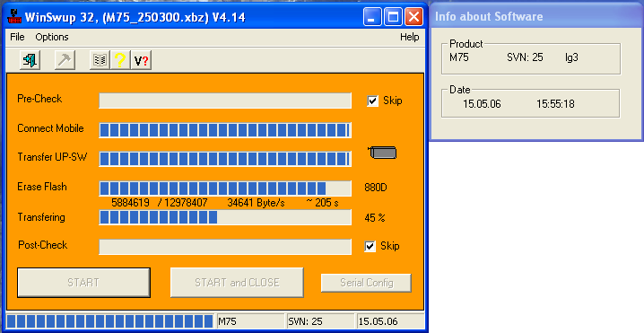644x333 pixels.
Task: Open the hammer settings tool icon
Action: [65, 60]
